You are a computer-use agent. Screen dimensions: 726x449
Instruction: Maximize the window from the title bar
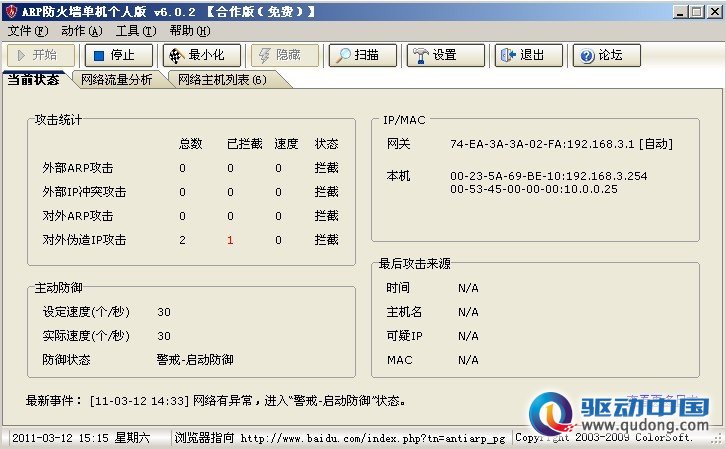coord(696,12)
